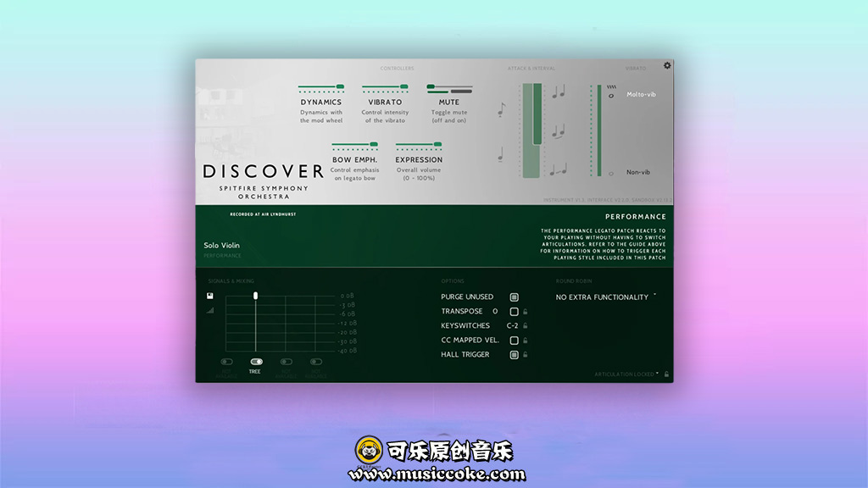Enable the CC Mapped Vel. checkbox

click(x=514, y=341)
